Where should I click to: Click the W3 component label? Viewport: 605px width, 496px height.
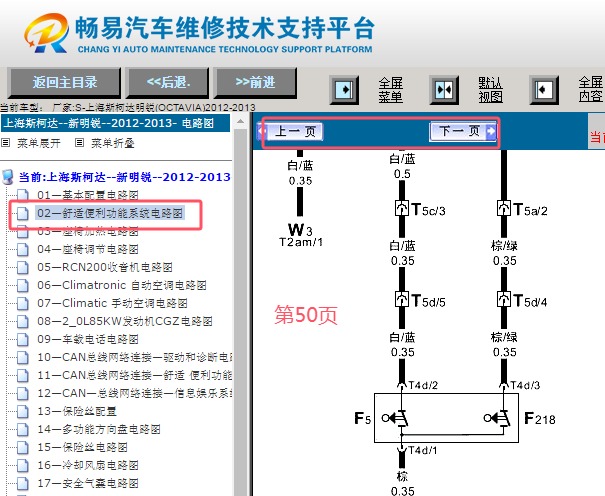300,229
